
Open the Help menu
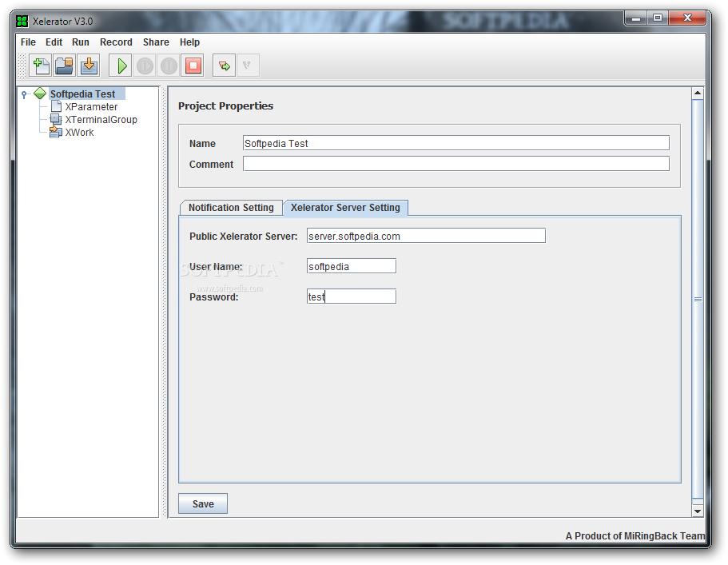(x=189, y=42)
